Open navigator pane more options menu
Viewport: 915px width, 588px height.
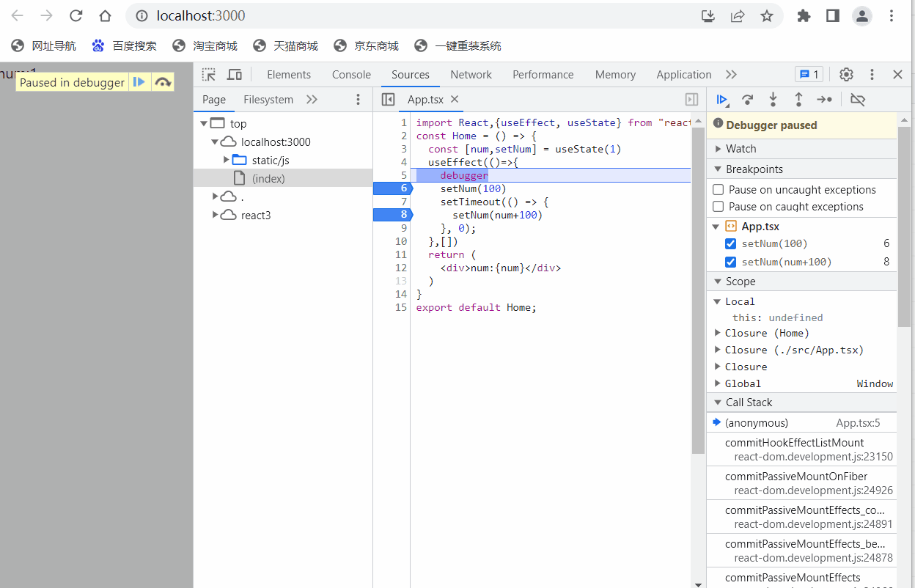(358, 99)
